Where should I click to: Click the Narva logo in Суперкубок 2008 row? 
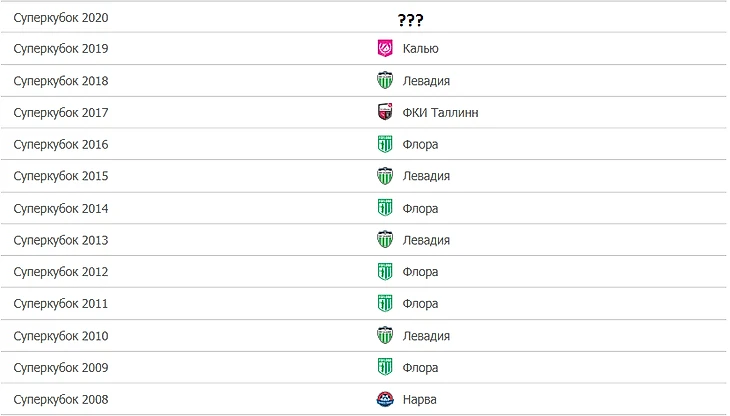click(385, 400)
